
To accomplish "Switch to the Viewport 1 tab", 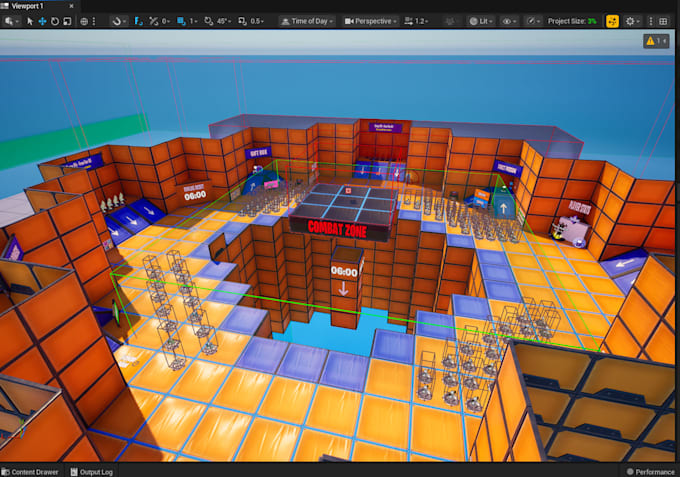I will click(29, 6).
